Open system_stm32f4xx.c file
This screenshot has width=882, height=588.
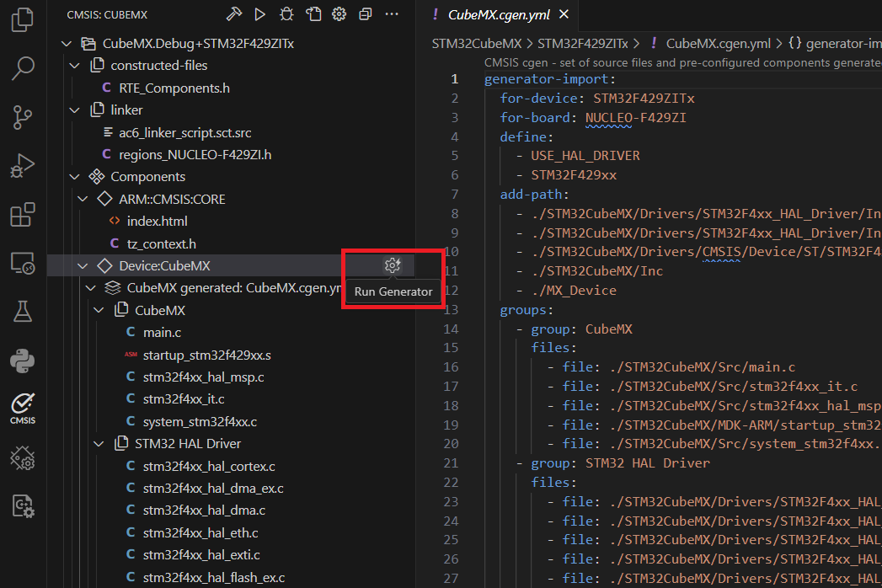click(x=200, y=421)
